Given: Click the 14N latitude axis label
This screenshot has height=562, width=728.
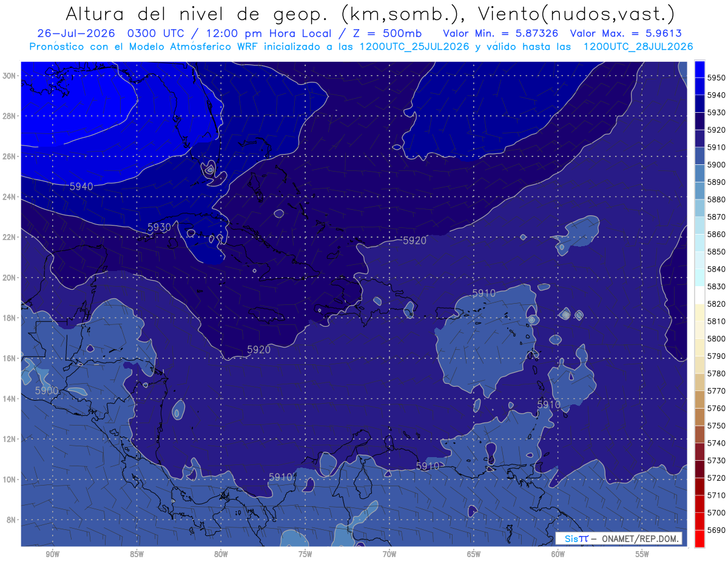Looking at the screenshot, I should (9, 399).
